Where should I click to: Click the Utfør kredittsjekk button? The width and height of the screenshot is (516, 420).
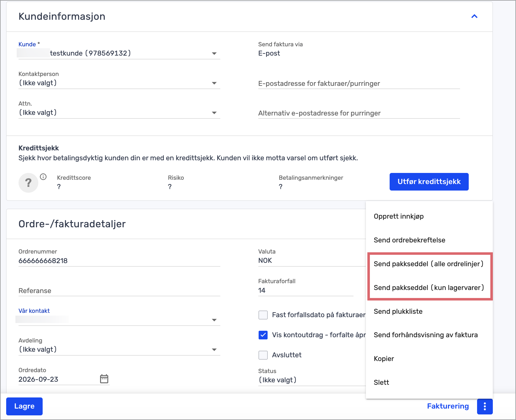pyautogui.click(x=429, y=182)
